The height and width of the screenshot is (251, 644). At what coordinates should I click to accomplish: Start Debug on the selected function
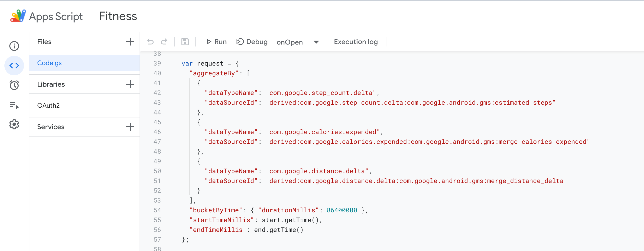point(252,42)
